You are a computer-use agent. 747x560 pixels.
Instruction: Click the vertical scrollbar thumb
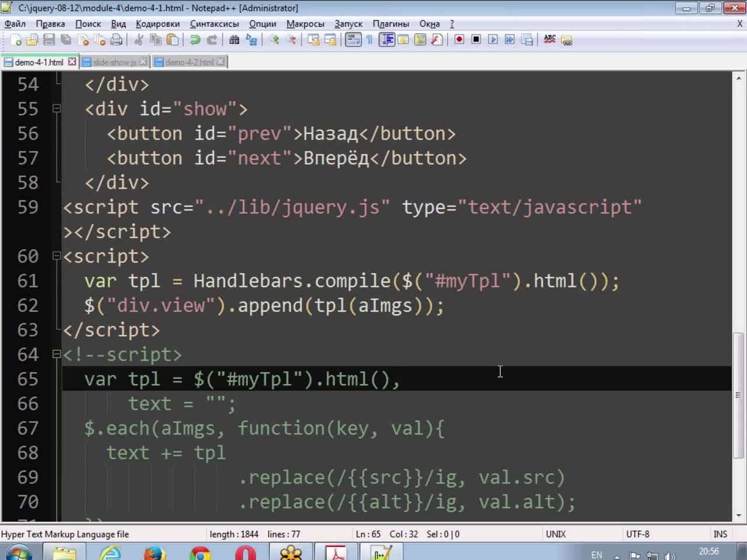coord(738,395)
